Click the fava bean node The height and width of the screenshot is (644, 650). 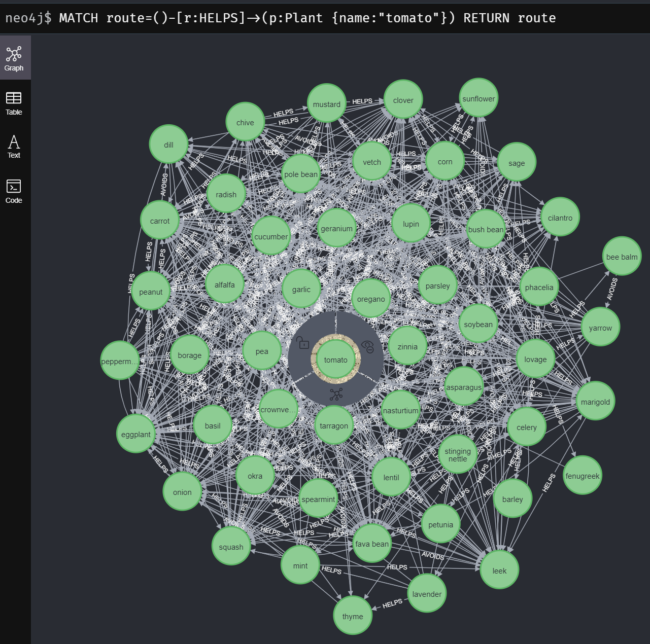[372, 544]
